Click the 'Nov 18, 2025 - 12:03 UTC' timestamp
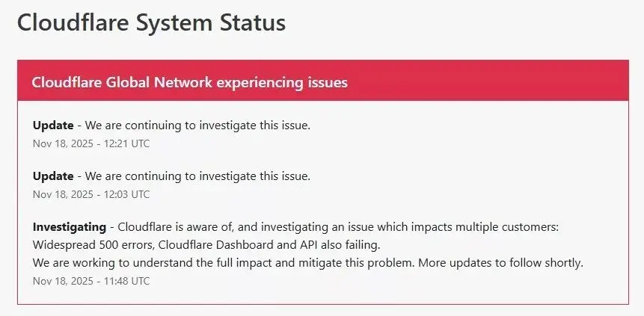The width and height of the screenshot is (644, 316). click(x=91, y=194)
